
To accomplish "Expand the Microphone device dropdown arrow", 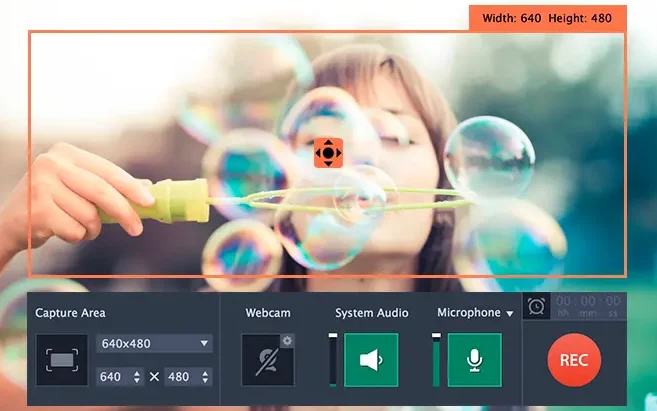I will [x=509, y=314].
